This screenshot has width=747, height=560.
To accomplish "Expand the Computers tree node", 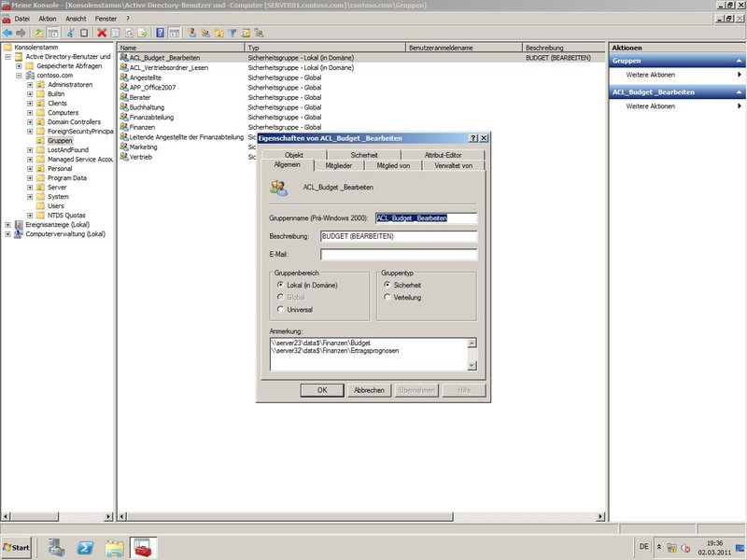I will (x=30, y=113).
